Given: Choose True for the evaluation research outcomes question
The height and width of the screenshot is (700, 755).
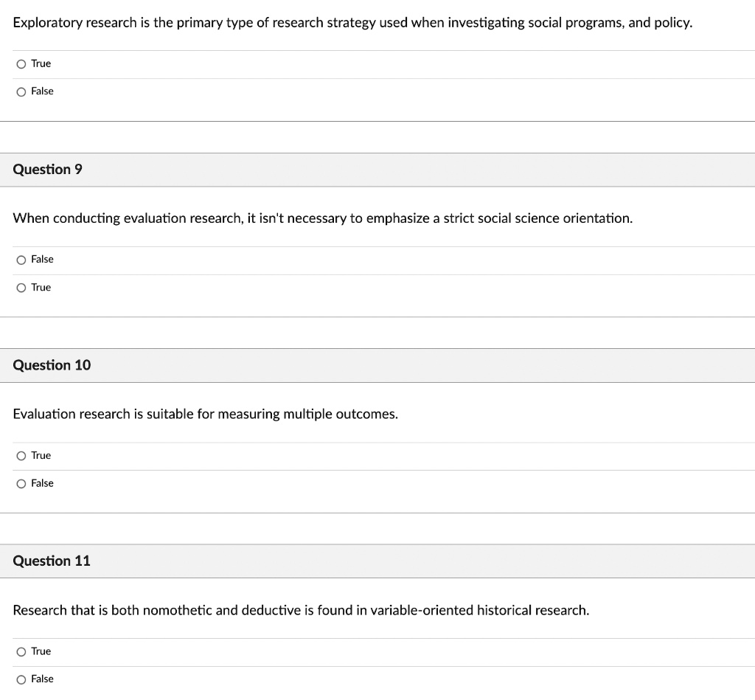Looking at the screenshot, I should [x=22, y=455].
